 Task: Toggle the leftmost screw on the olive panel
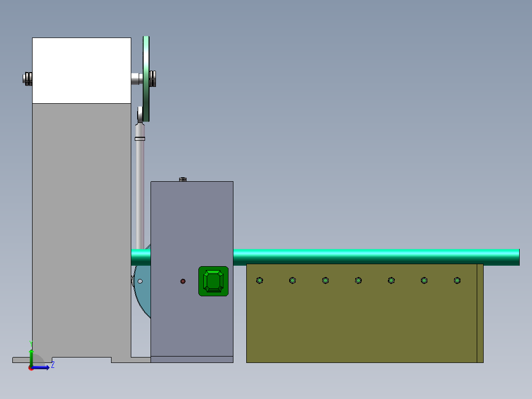coord(260,280)
